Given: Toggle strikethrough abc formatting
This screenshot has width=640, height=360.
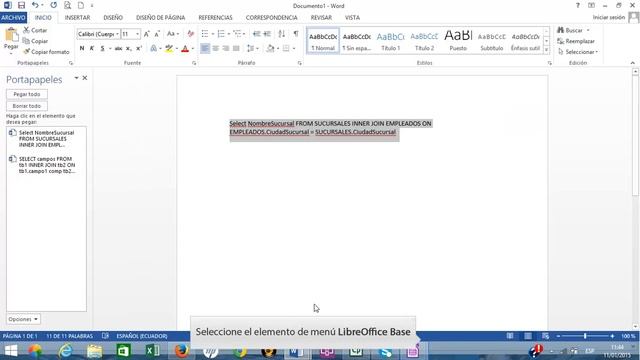Looking at the screenshot, I should tap(118, 49).
